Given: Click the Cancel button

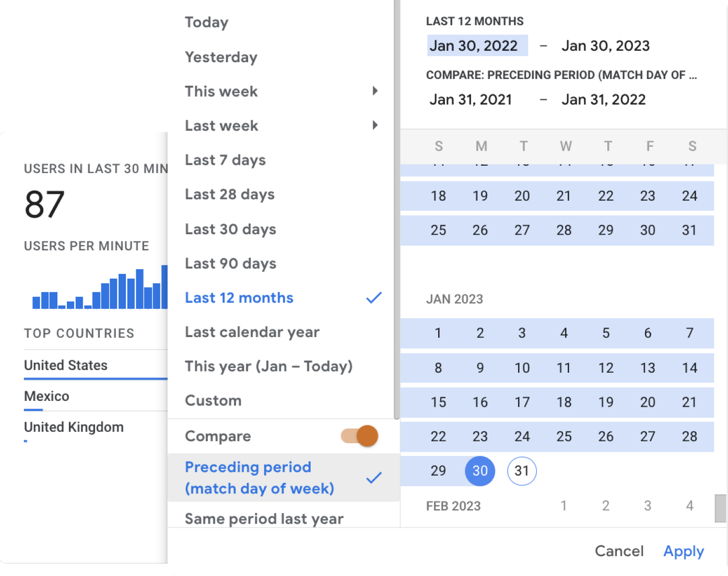Looking at the screenshot, I should coord(619,551).
